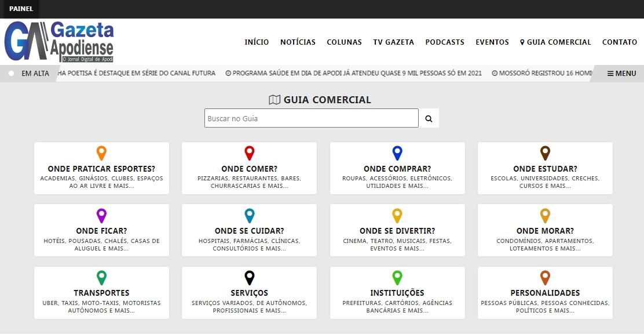The image size is (644, 334).
Task: Click the Buscar no Guia input field
Action: [x=311, y=118]
